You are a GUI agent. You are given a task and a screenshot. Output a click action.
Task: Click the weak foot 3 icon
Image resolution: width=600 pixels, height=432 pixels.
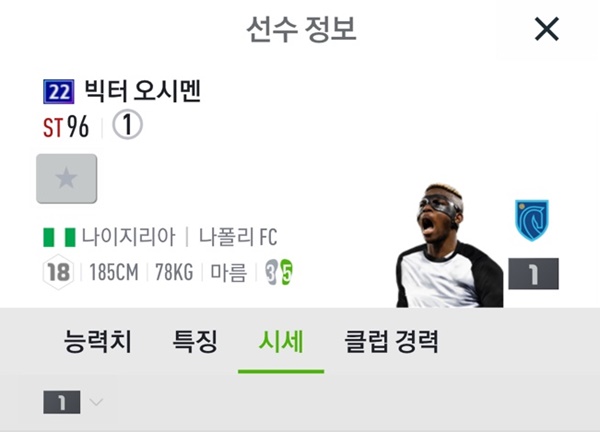271,272
